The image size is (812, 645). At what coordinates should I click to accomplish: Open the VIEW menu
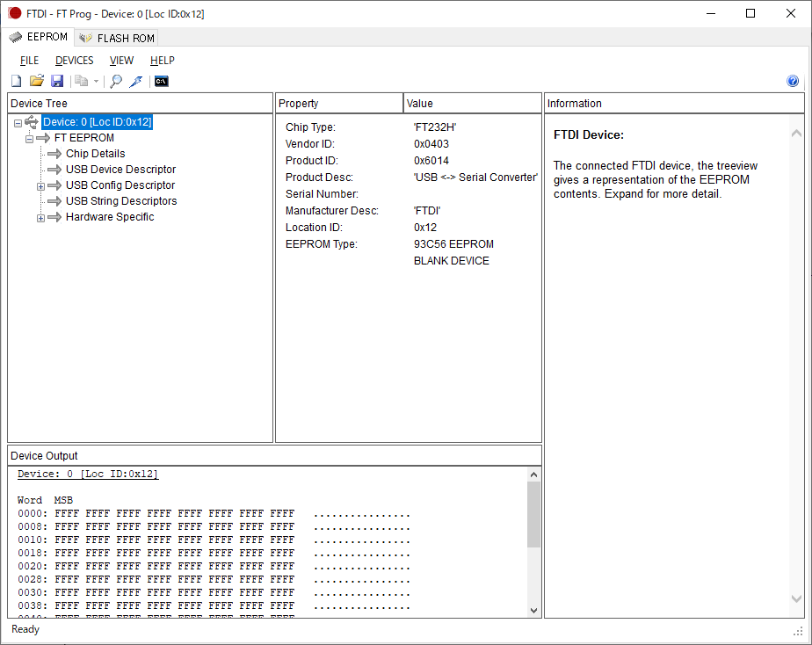[x=121, y=61]
